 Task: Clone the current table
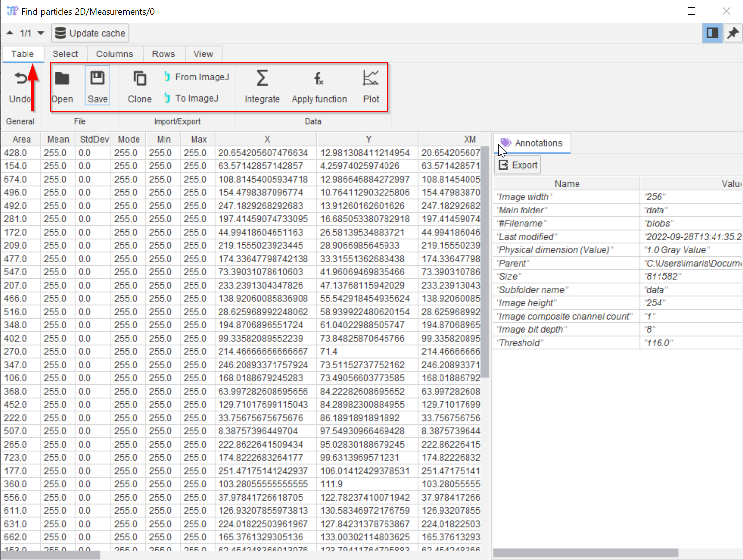[x=139, y=79]
